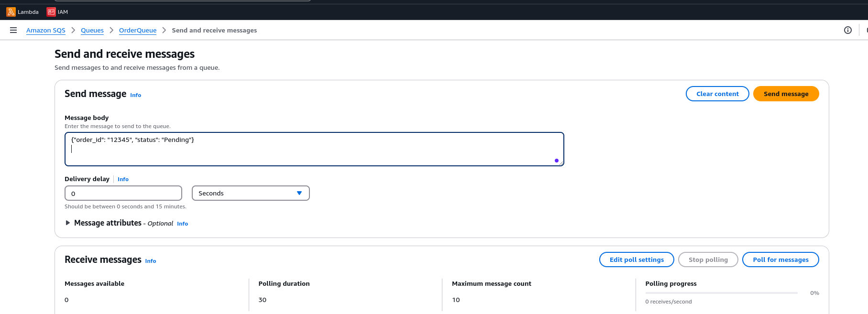Open Info link next to Send message
Viewport: 868px width, 314px height.
coord(136,95)
